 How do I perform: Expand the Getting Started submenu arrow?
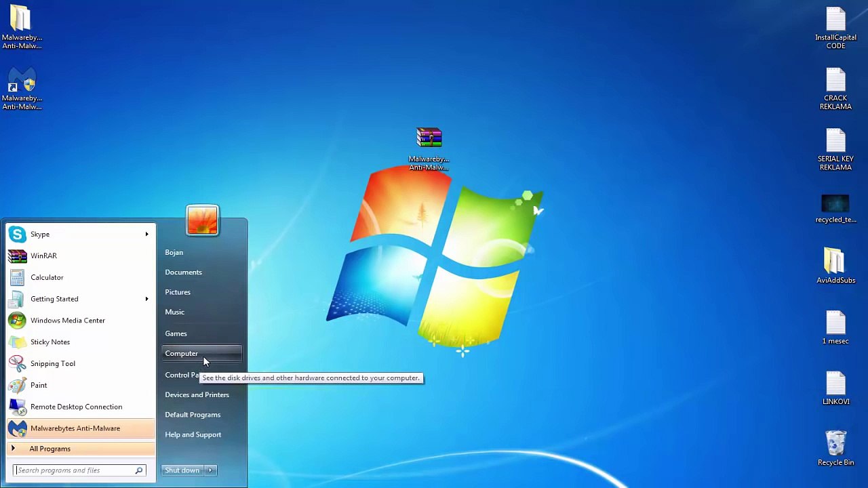pyautogui.click(x=146, y=299)
